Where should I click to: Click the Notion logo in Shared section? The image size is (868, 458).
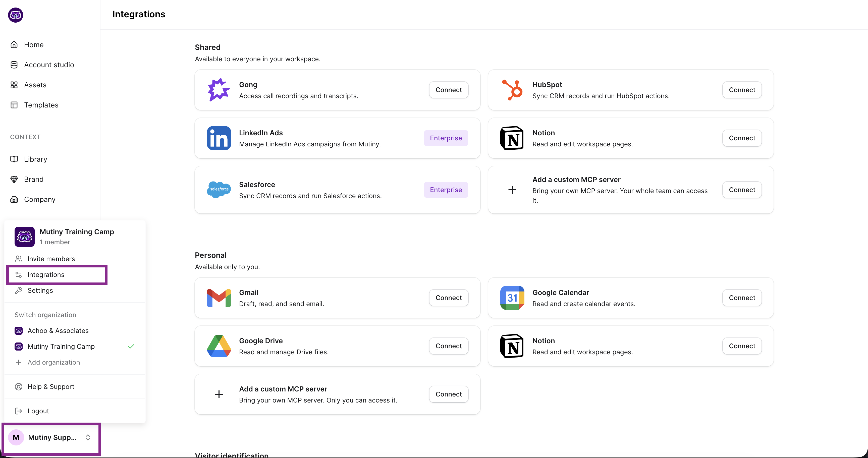[512, 138]
